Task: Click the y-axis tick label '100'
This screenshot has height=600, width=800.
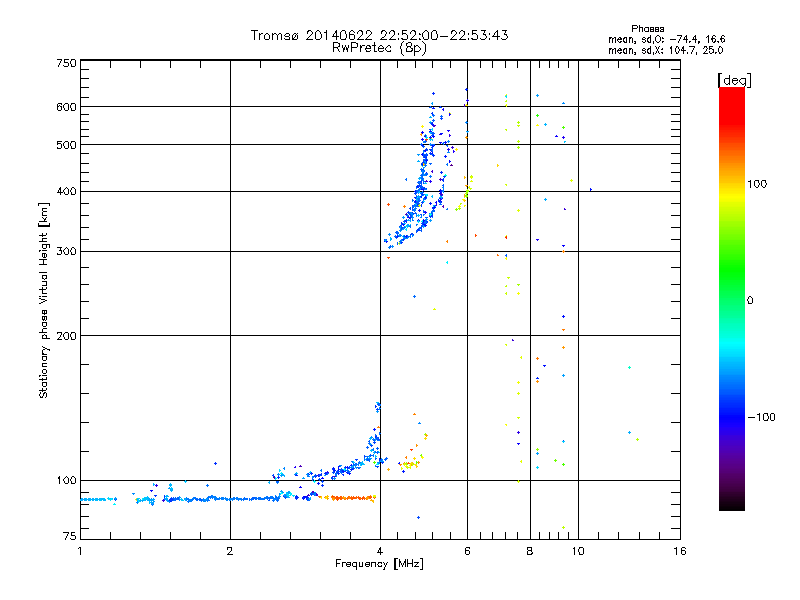Action: tap(67, 480)
